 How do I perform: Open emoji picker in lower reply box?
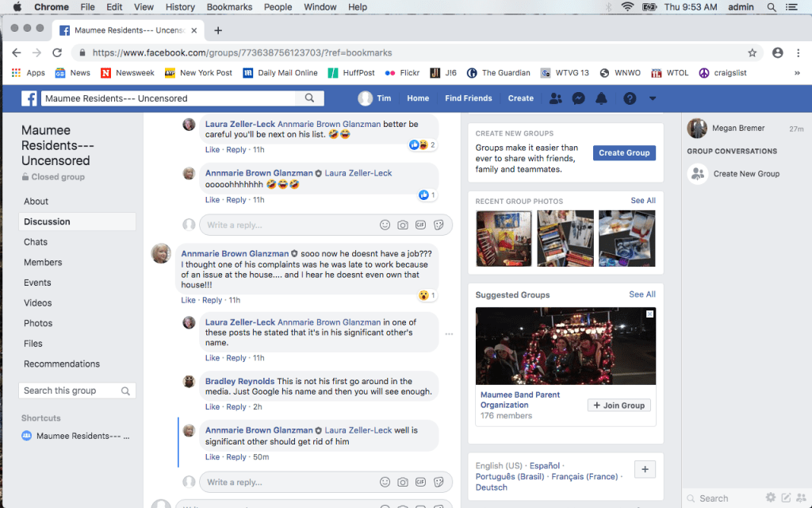[385, 482]
